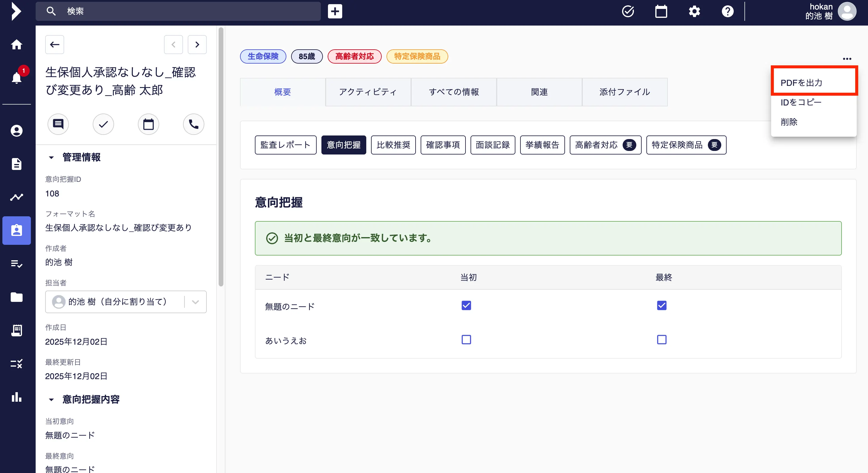Check あいうえお 当初 checkbox
The width and height of the screenshot is (868, 473).
pos(466,340)
